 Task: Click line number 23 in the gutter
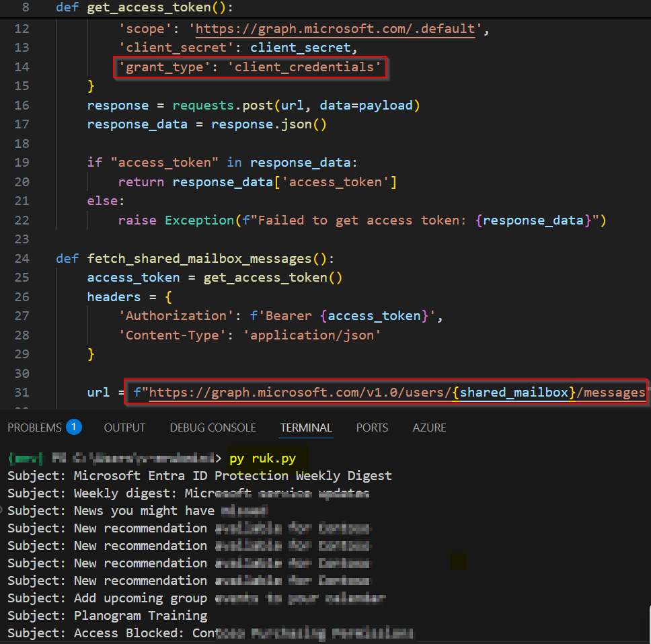[x=22, y=239]
